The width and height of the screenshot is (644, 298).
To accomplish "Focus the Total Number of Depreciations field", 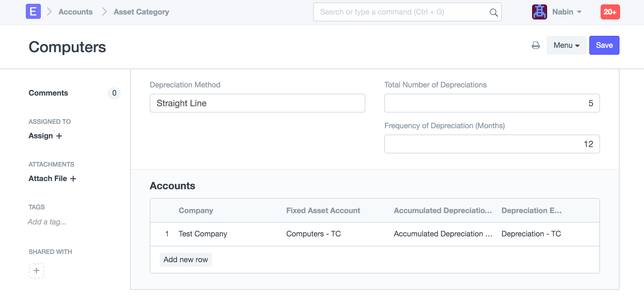I will tap(491, 103).
